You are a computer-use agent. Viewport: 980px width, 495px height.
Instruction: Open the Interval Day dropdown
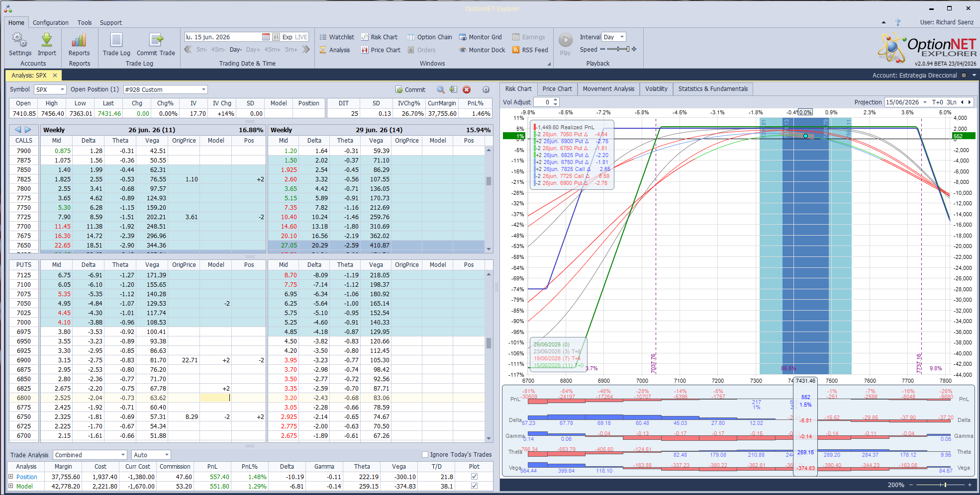tap(622, 37)
